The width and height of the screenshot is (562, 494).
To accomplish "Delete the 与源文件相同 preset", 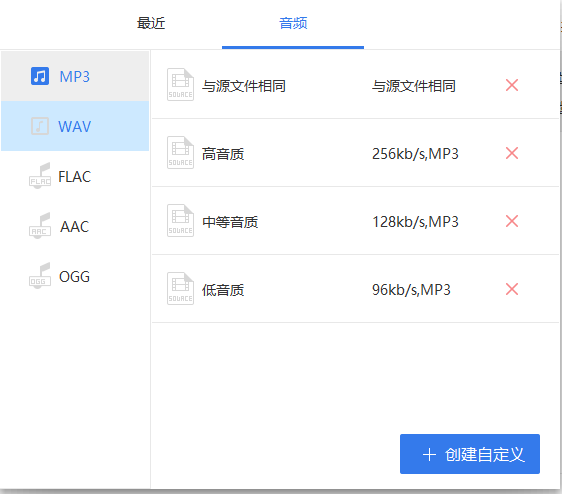I will click(512, 85).
